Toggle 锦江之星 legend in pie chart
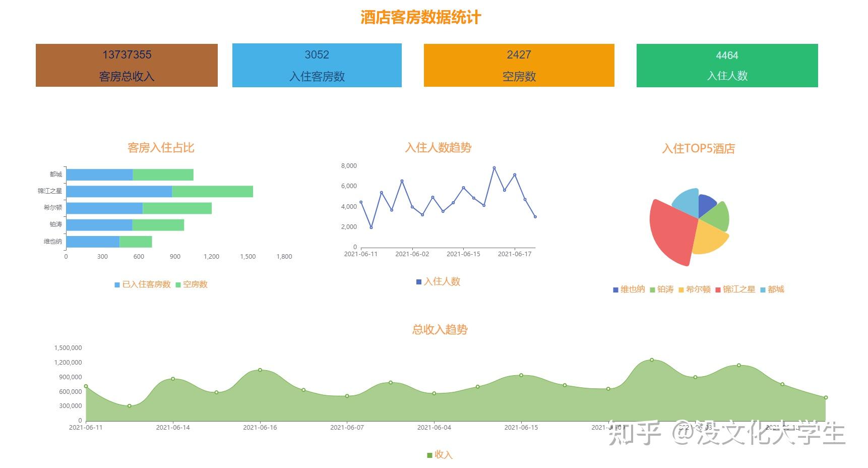868x468 pixels. click(x=735, y=289)
